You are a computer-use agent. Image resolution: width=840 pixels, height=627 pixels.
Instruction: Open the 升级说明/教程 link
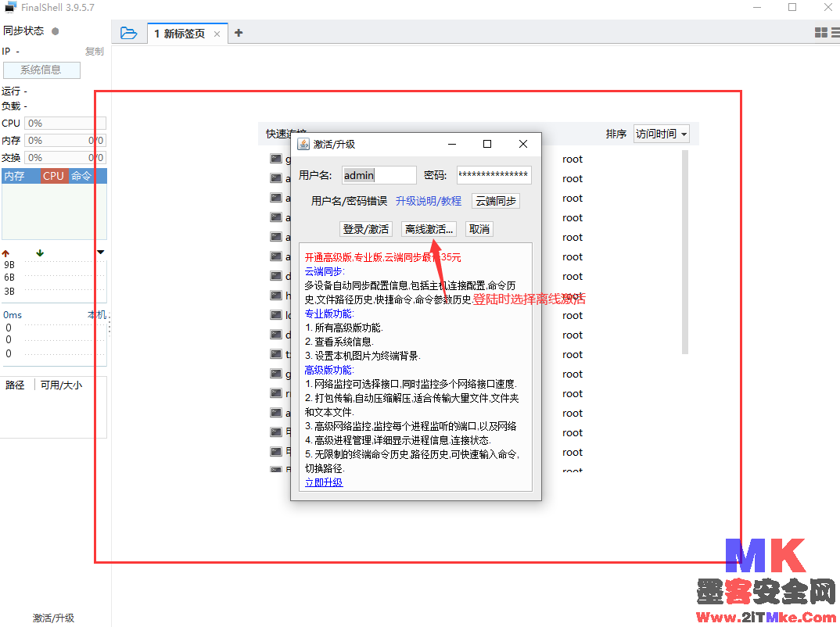pyautogui.click(x=429, y=201)
